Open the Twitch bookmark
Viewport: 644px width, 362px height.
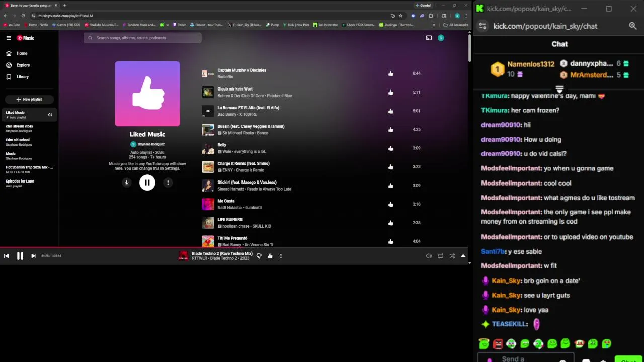(180, 25)
